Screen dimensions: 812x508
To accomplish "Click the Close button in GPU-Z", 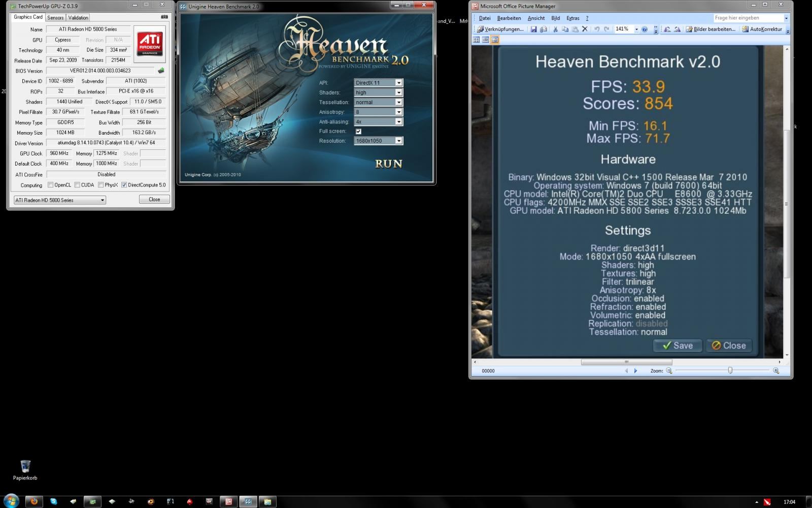I will pos(154,200).
